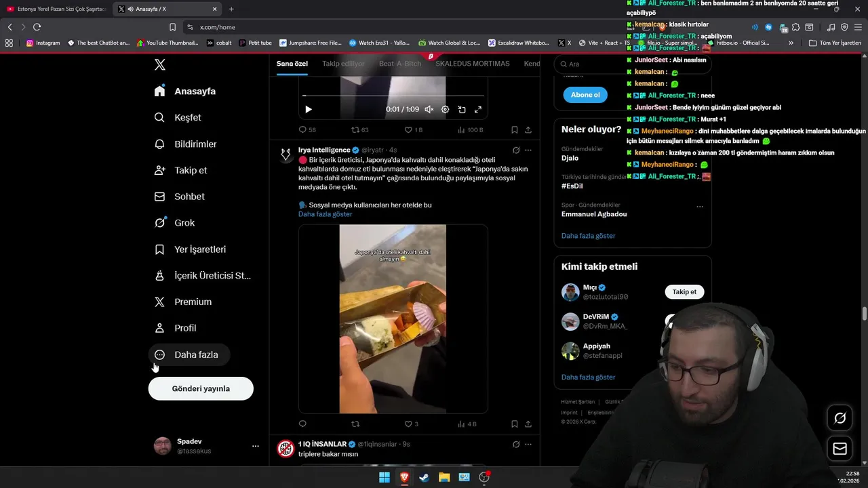868x488 pixels.
Task: Bookmark the top video post
Action: pyautogui.click(x=515, y=129)
